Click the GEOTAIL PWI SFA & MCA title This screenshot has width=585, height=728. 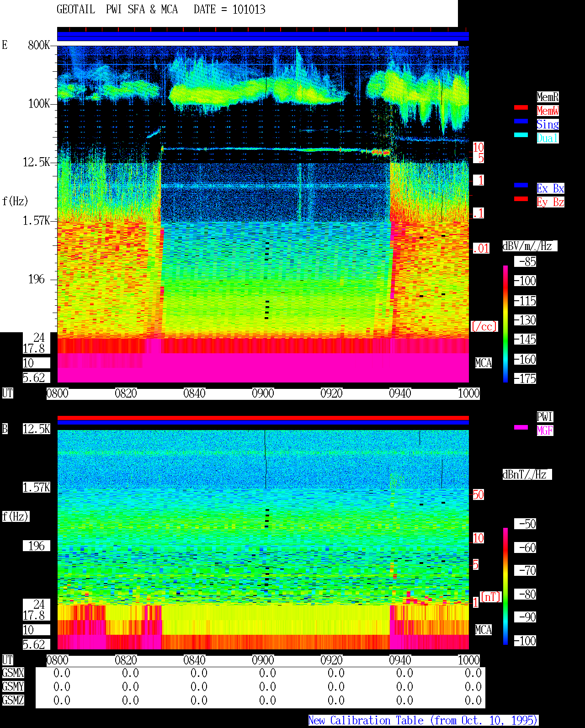tap(117, 10)
